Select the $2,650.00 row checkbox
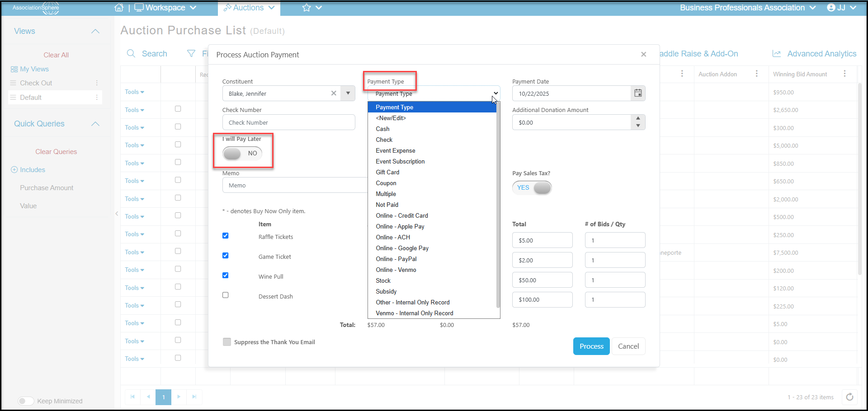The image size is (868, 411). click(178, 109)
